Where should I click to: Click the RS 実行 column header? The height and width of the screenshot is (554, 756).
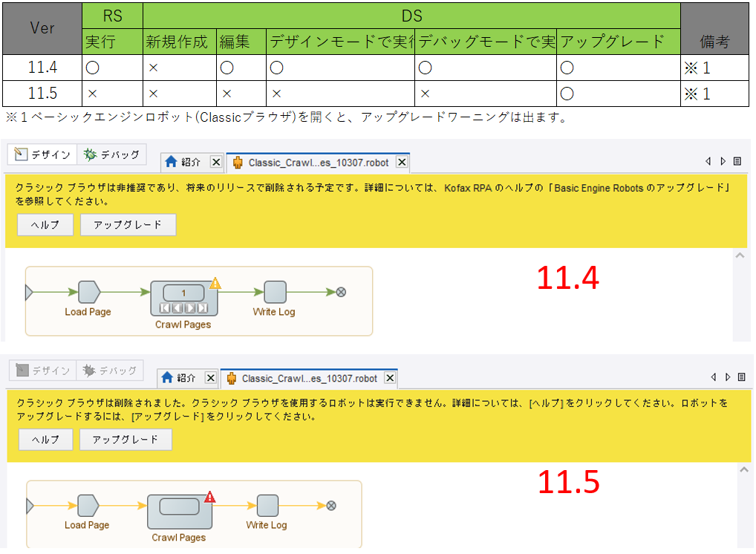[x=112, y=42]
